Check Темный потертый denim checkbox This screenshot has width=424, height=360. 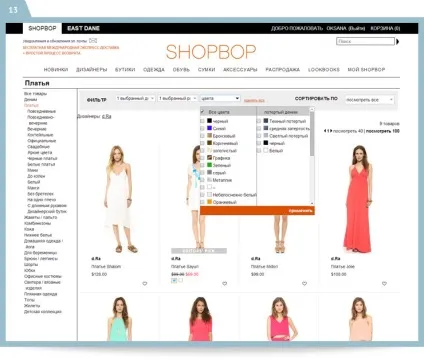[x=259, y=121]
